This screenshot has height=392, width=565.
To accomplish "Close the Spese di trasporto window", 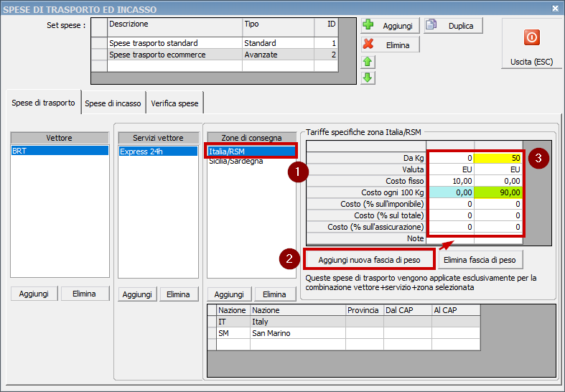I will pos(555,8).
